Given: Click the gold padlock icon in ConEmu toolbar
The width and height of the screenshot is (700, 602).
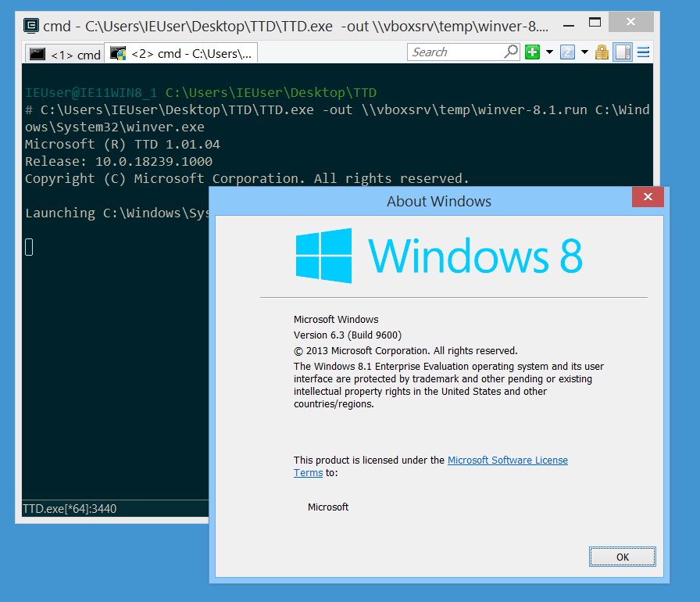Looking at the screenshot, I should 602,52.
